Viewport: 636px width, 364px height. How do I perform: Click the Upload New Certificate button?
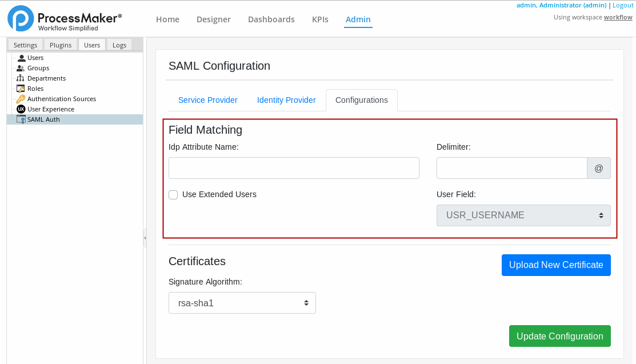(x=555, y=265)
